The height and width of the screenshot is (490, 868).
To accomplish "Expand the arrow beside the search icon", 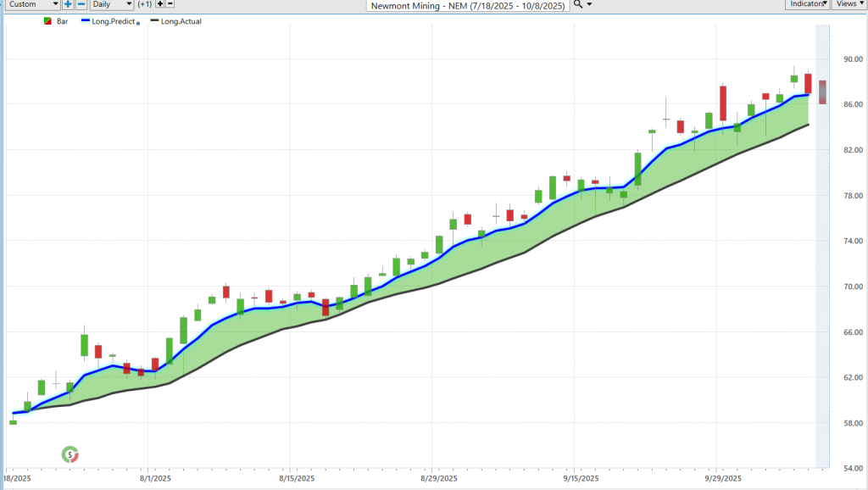I will tap(590, 4).
